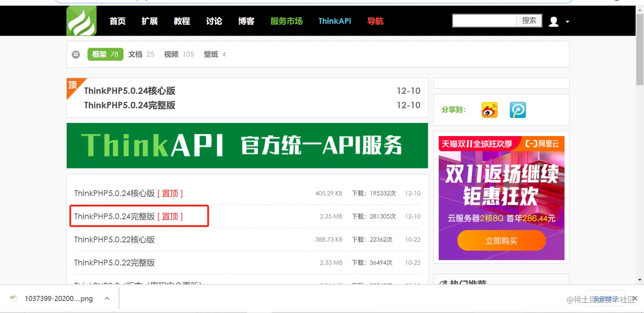Open options arrow for downloaded PNG file
Viewport: 644px width, 313px height.
point(107,299)
